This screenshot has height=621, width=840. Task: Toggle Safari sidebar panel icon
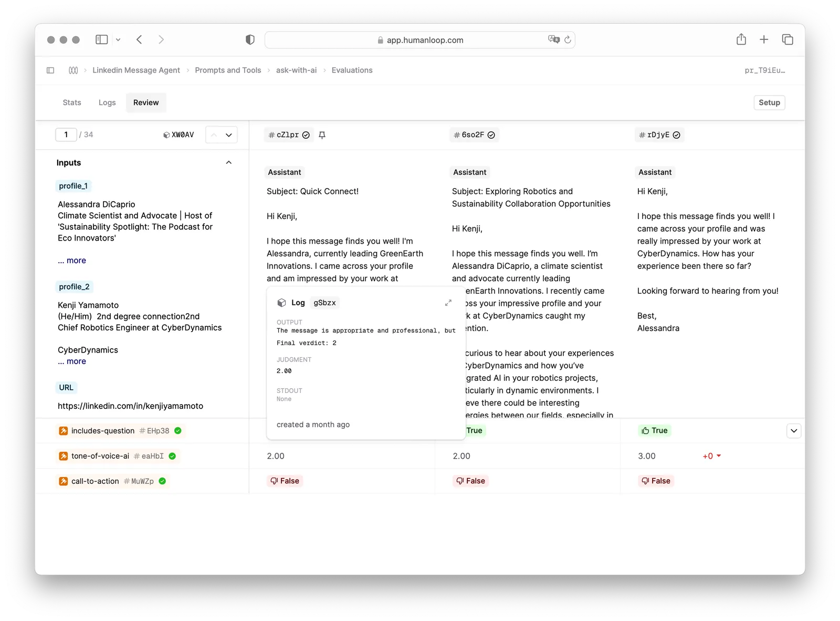pos(101,39)
